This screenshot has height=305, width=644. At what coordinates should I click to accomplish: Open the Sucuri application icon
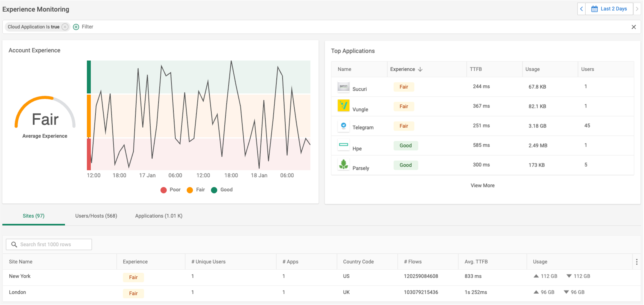pos(343,87)
